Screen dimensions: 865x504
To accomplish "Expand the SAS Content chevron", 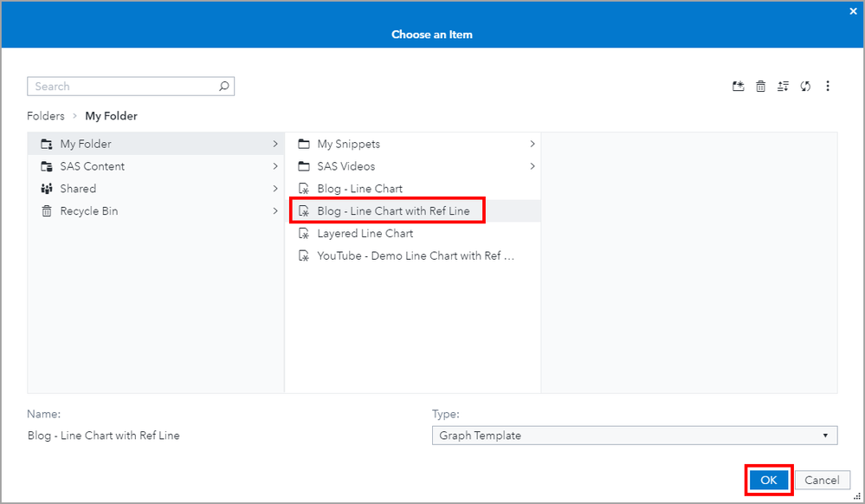I will pyautogui.click(x=275, y=166).
